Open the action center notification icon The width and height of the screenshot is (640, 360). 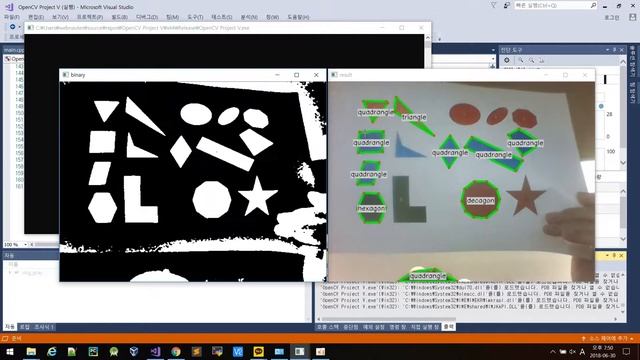pos(627,351)
